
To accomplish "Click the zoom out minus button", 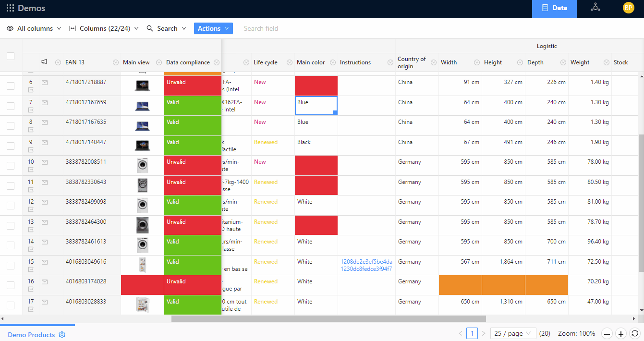I will (x=607, y=334).
